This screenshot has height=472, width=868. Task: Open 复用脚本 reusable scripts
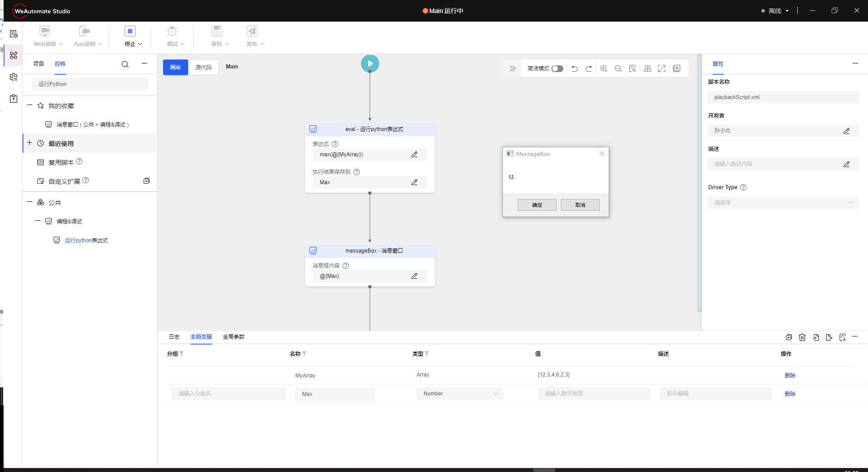tap(61, 163)
